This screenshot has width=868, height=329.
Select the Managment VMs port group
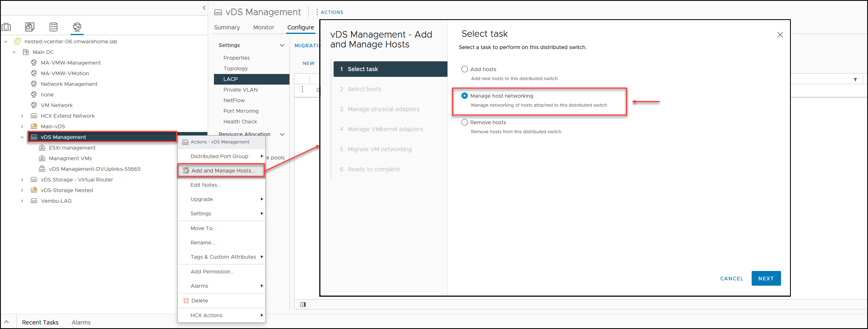(70, 158)
